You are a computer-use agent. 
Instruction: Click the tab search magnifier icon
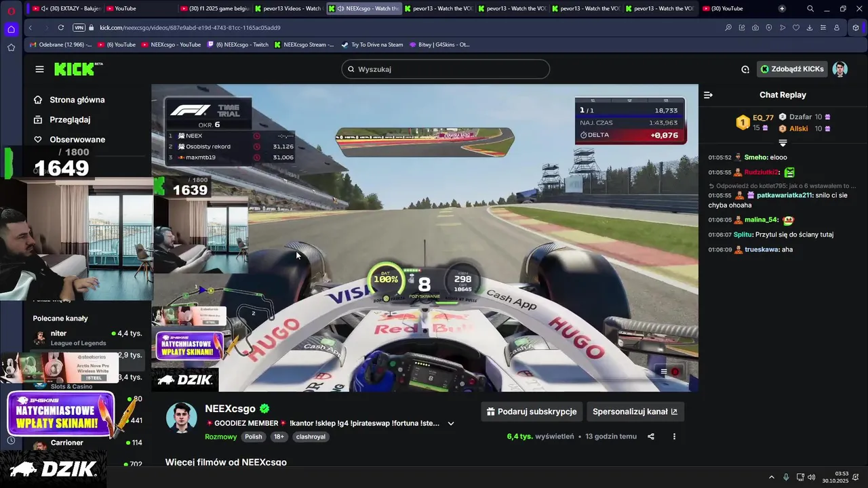click(x=810, y=9)
